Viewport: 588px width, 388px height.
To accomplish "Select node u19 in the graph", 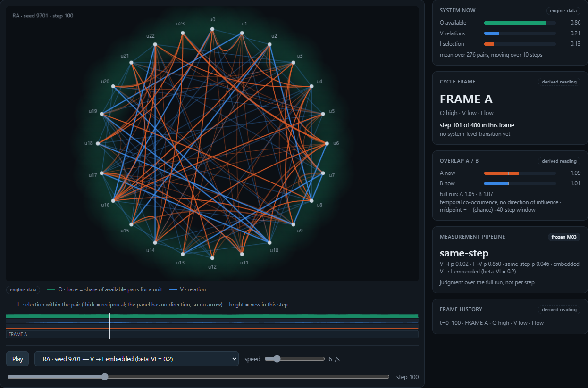I will (x=101, y=114).
